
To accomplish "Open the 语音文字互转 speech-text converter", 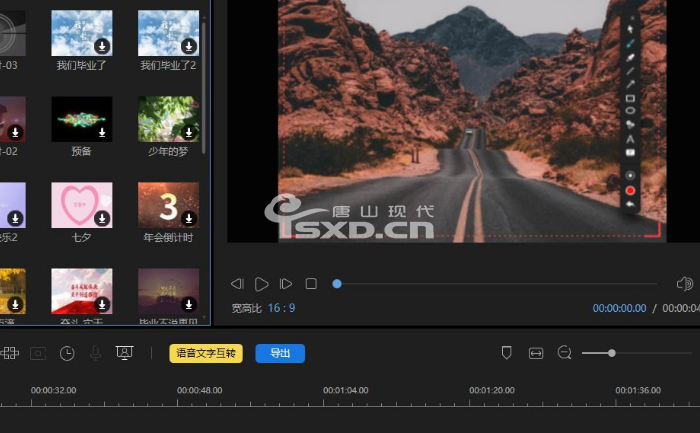I will click(206, 353).
